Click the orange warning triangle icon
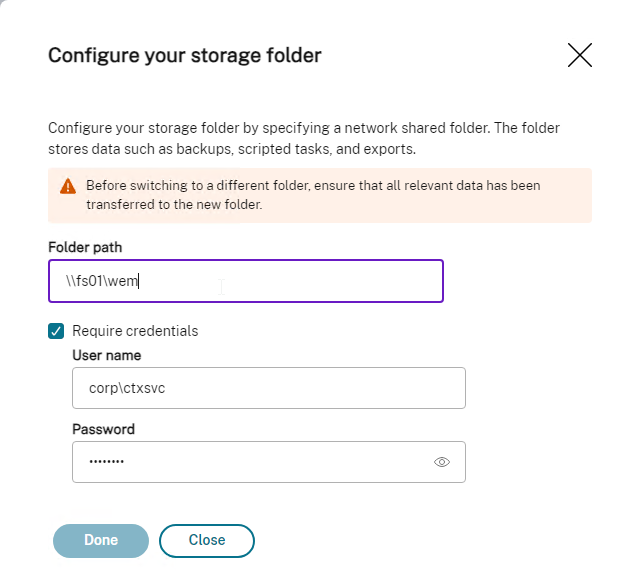The image size is (618, 575). 68,186
